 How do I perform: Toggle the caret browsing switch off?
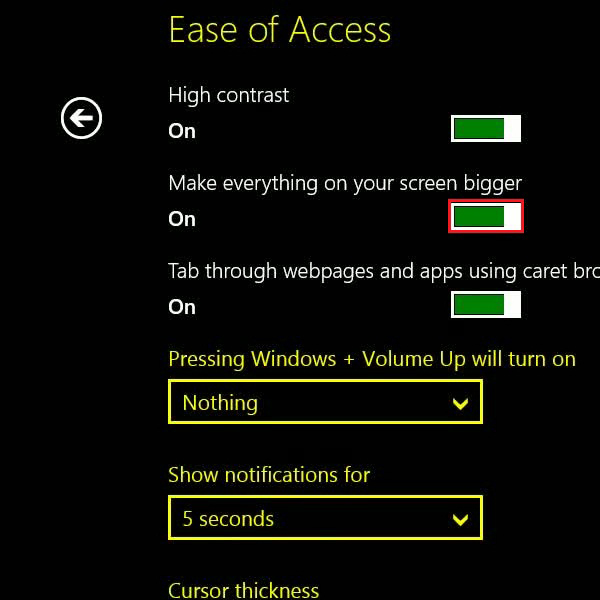486,304
